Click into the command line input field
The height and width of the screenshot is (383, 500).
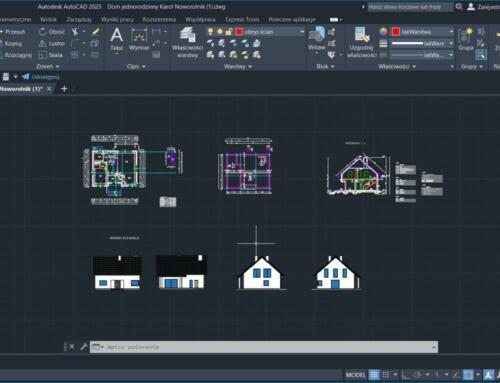263,347
